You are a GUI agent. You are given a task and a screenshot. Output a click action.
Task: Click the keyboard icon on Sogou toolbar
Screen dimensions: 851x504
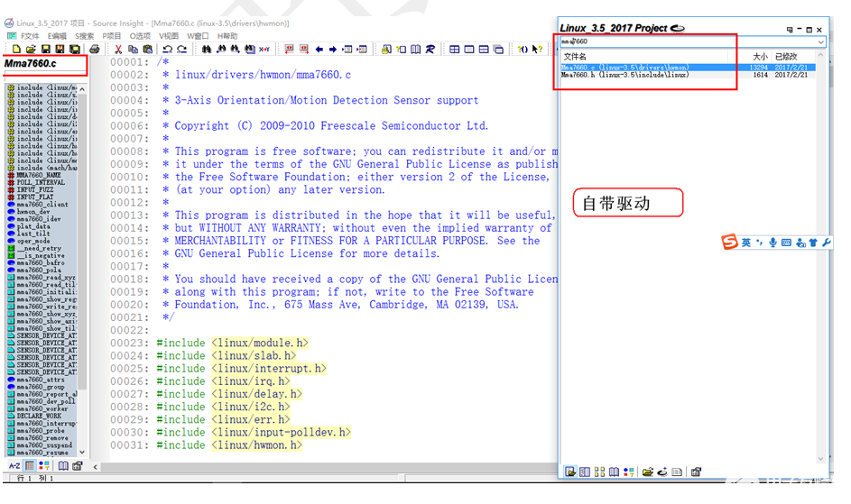tap(786, 243)
